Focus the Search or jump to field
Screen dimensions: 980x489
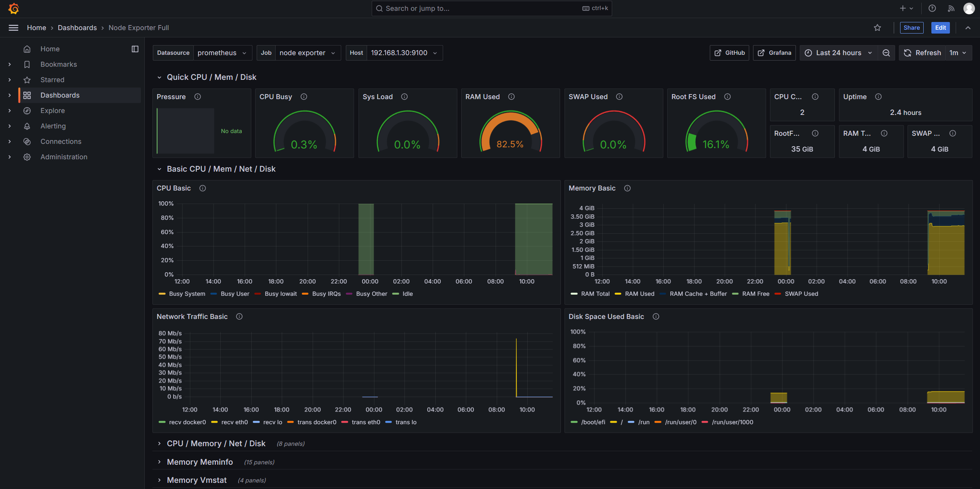[491, 8]
